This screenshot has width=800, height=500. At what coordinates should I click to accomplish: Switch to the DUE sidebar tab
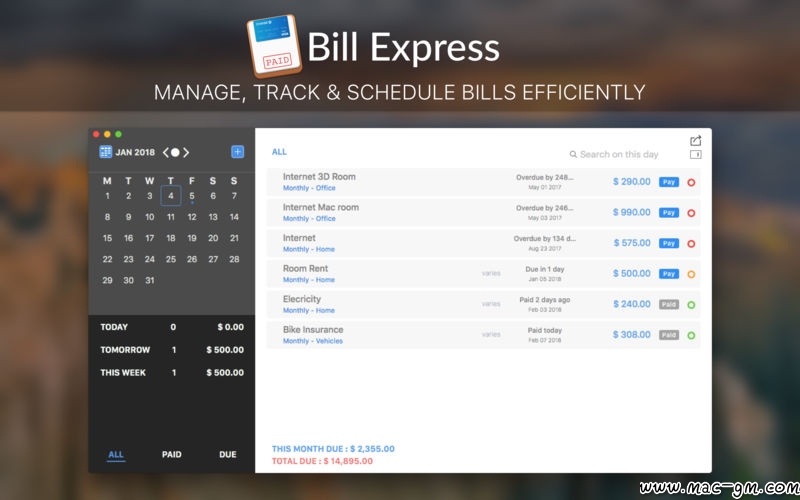(x=228, y=455)
